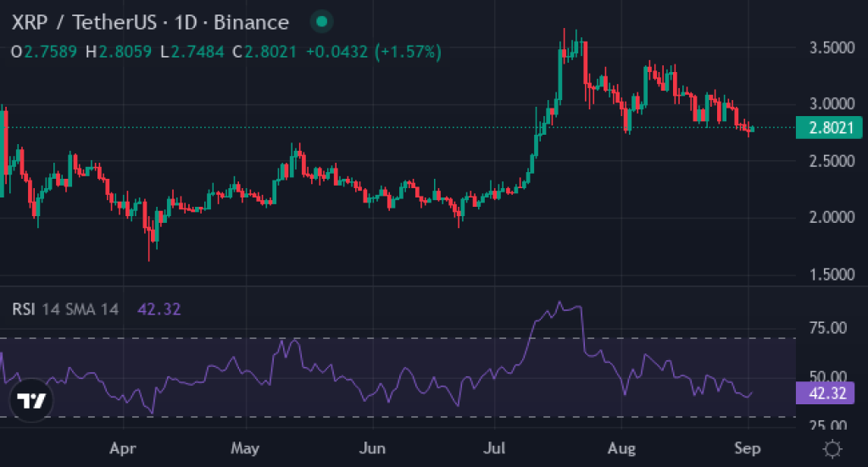Click the purple 42.32 RSI axis label
Screen dimensions: 868x467
(826, 393)
